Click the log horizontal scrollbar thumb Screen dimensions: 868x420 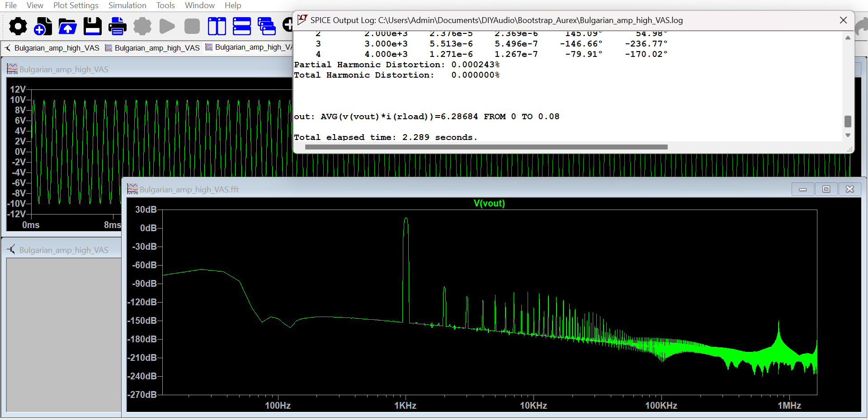pyautogui.click(x=486, y=147)
